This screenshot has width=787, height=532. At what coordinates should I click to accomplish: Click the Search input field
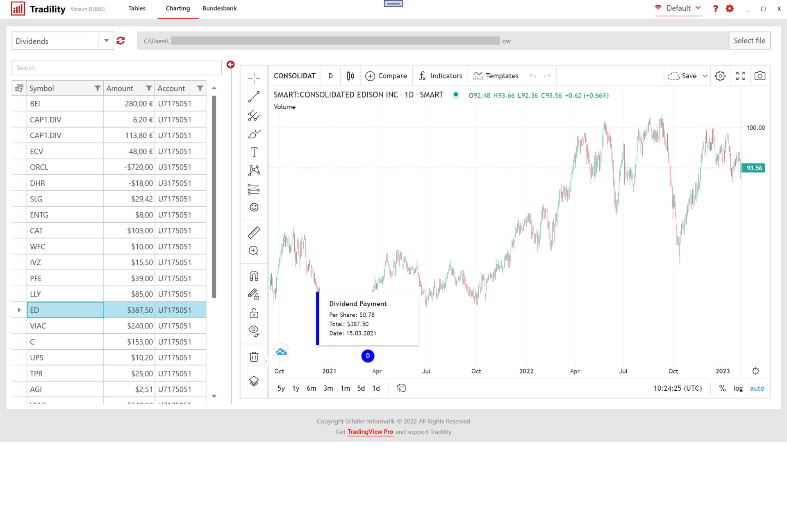click(x=116, y=68)
